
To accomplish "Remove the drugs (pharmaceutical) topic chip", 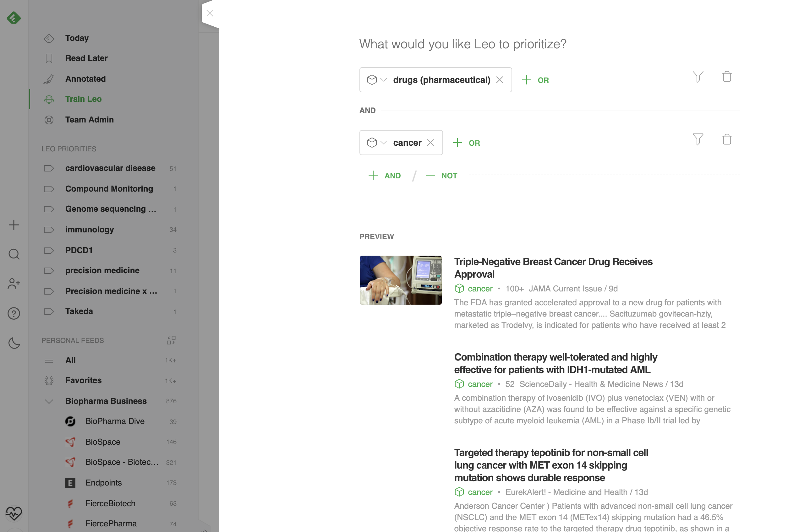I will 499,80.
